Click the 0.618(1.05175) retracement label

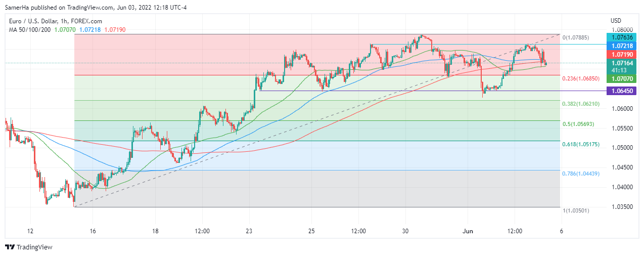pyautogui.click(x=580, y=144)
